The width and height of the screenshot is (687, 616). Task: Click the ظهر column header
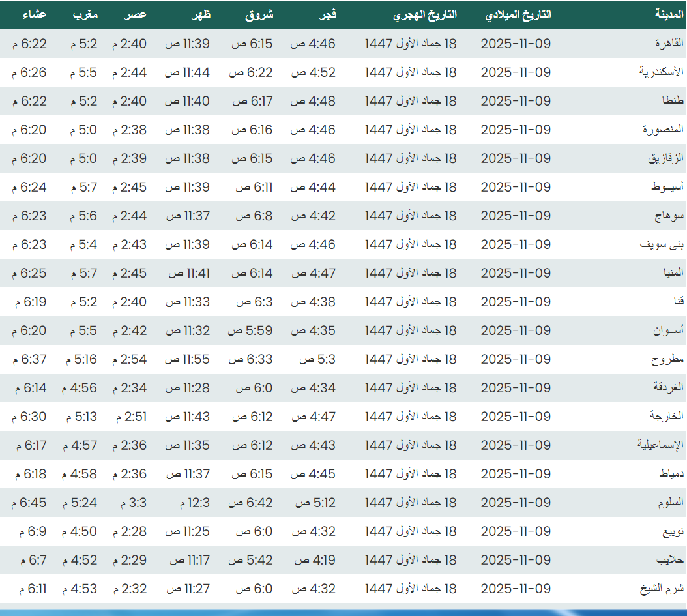pyautogui.click(x=199, y=14)
